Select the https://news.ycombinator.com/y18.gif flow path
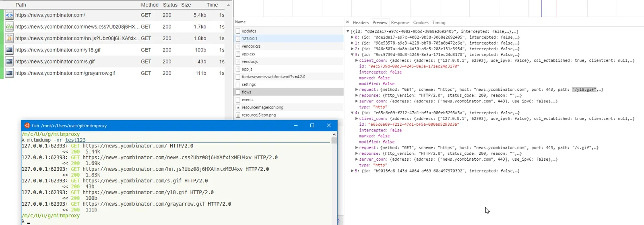Viewport: 644px width, 225px height. pyautogui.click(x=58, y=50)
